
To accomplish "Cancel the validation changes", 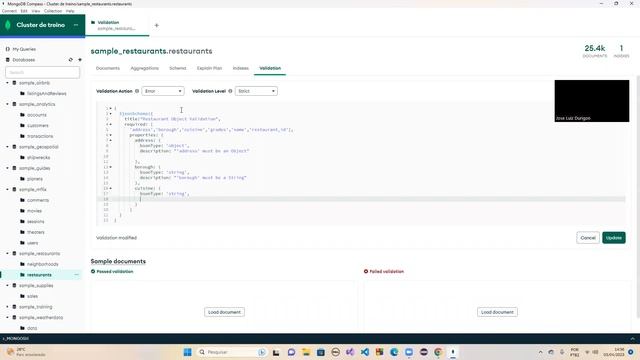I will (x=588, y=238).
